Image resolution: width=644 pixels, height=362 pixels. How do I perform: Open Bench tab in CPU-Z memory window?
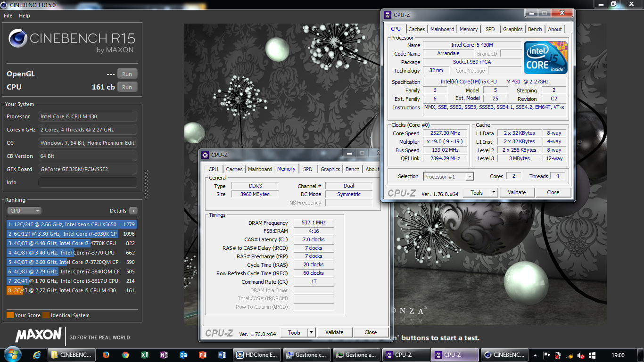pyautogui.click(x=352, y=169)
